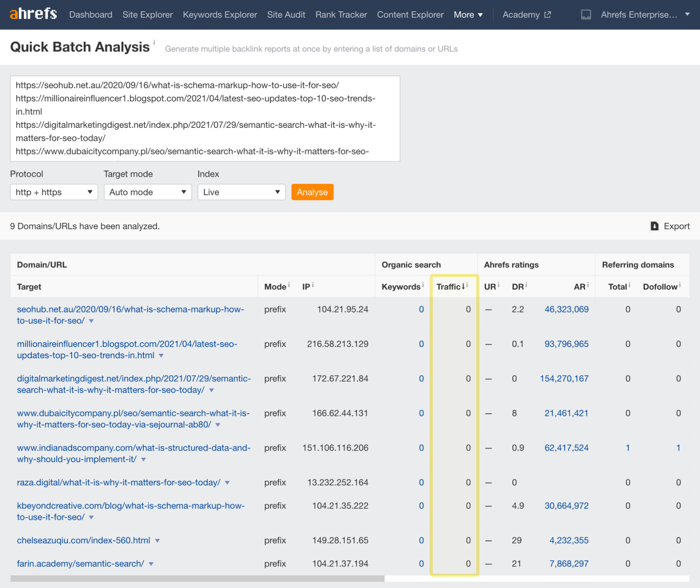Image resolution: width=700 pixels, height=588 pixels.
Task: Open the Target mode dropdown
Action: pyautogui.click(x=147, y=192)
